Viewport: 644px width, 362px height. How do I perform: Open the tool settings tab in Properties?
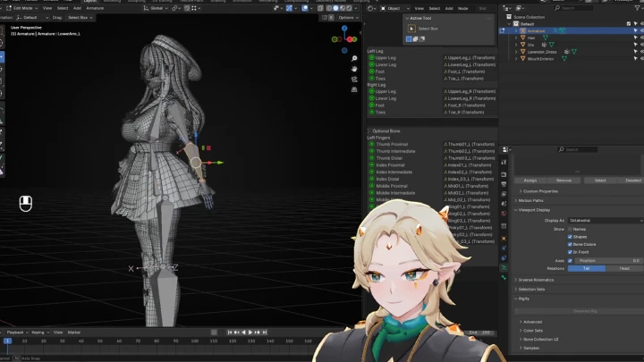(x=504, y=163)
